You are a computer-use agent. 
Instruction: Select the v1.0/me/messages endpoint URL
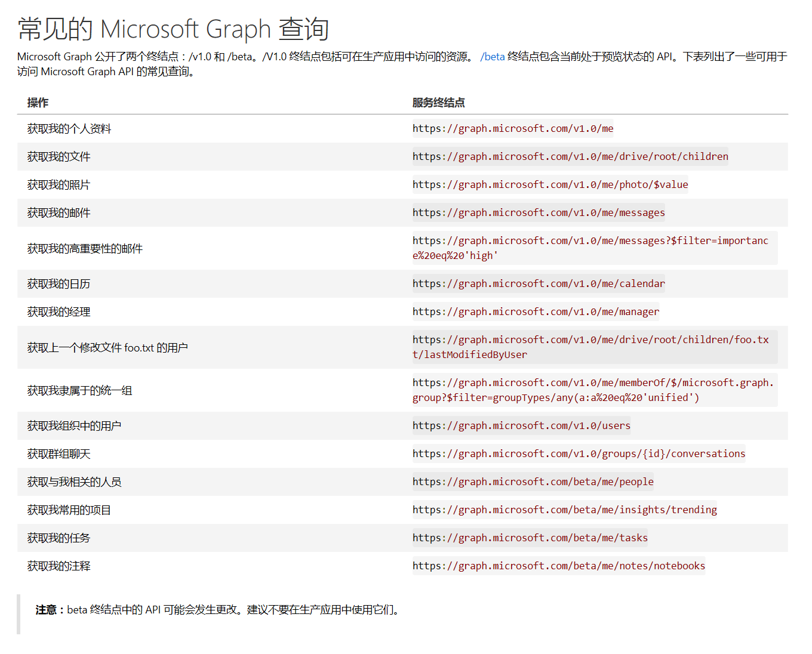[538, 212]
